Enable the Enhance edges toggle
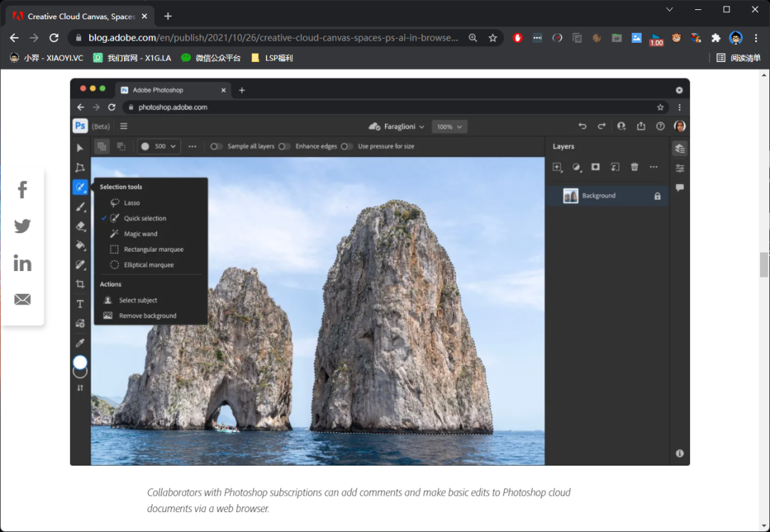The height and width of the screenshot is (532, 770). point(284,146)
